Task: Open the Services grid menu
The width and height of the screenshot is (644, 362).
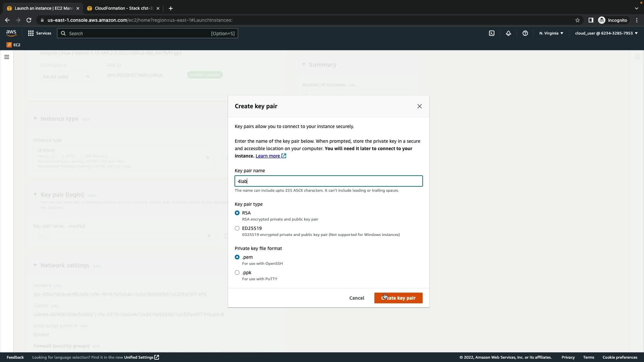Action: 40,33
